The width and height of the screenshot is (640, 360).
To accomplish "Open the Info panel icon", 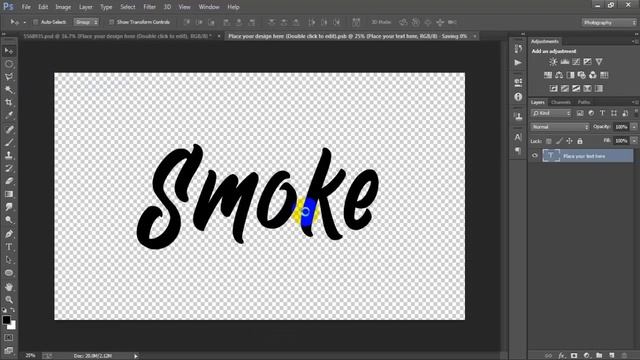I will [x=518, y=97].
